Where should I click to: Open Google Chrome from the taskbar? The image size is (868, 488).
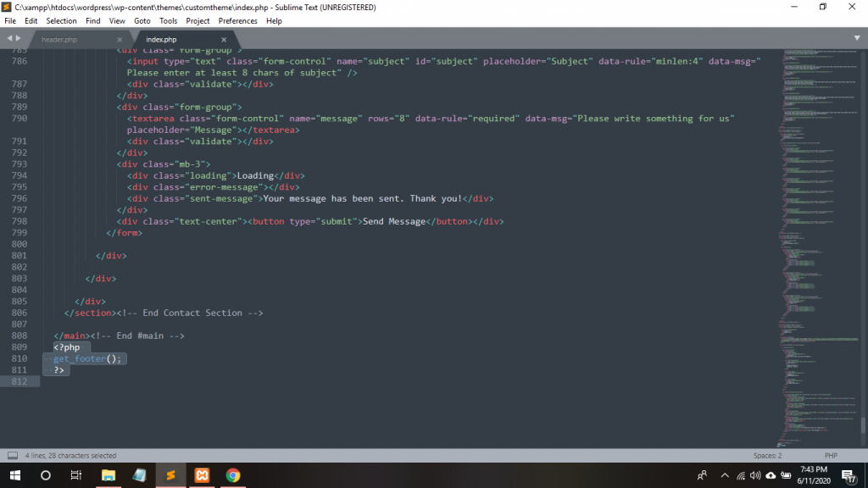click(233, 475)
